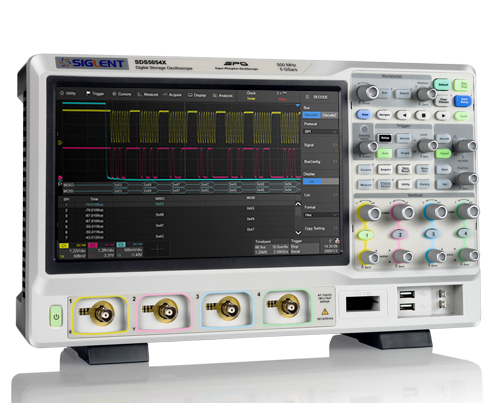Push the right-arrow play forward button
494x403 pixels.
click(x=443, y=116)
